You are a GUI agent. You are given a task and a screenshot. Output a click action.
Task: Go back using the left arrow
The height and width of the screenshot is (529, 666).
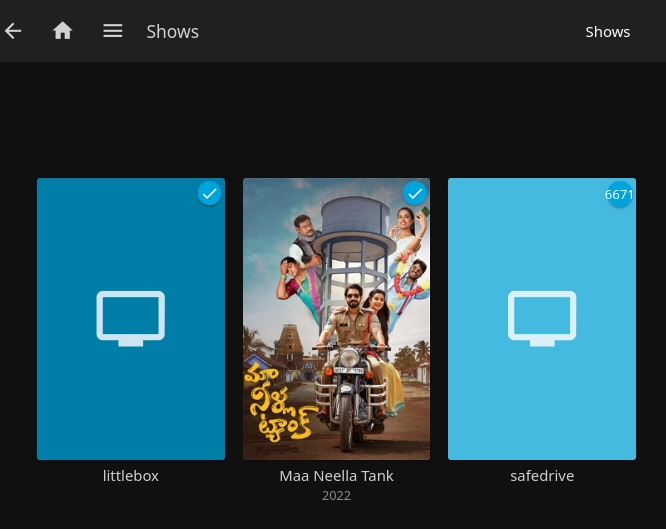click(13, 31)
